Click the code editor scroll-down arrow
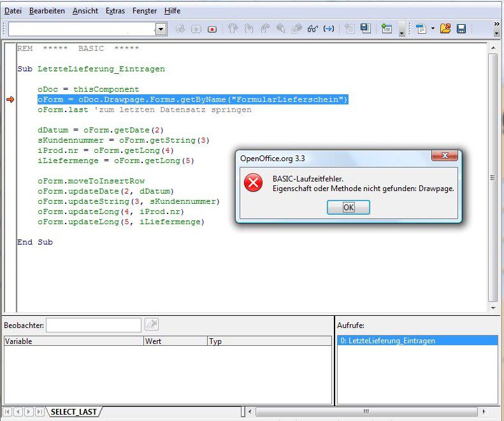Image resolution: width=504 pixels, height=421 pixels. 493,308
